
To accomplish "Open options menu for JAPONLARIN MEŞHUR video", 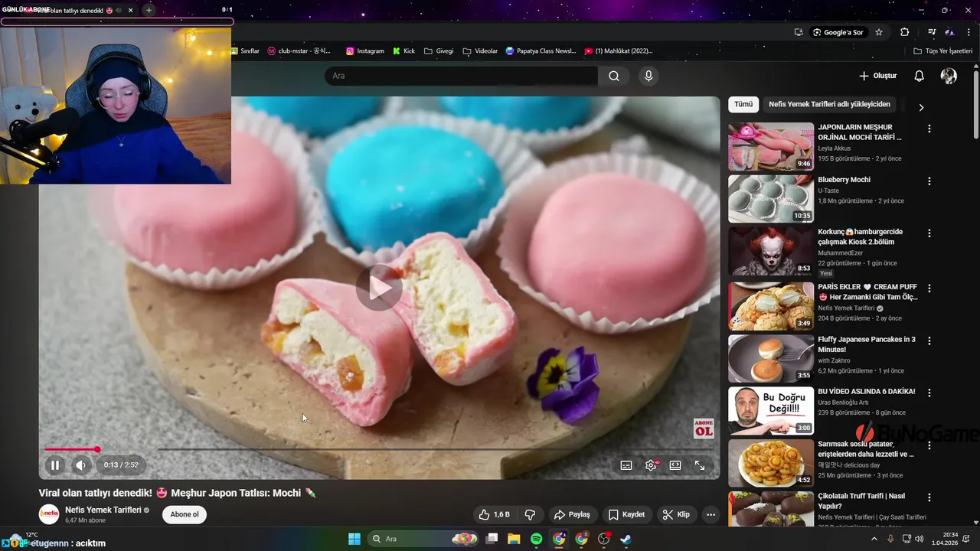I will point(929,129).
